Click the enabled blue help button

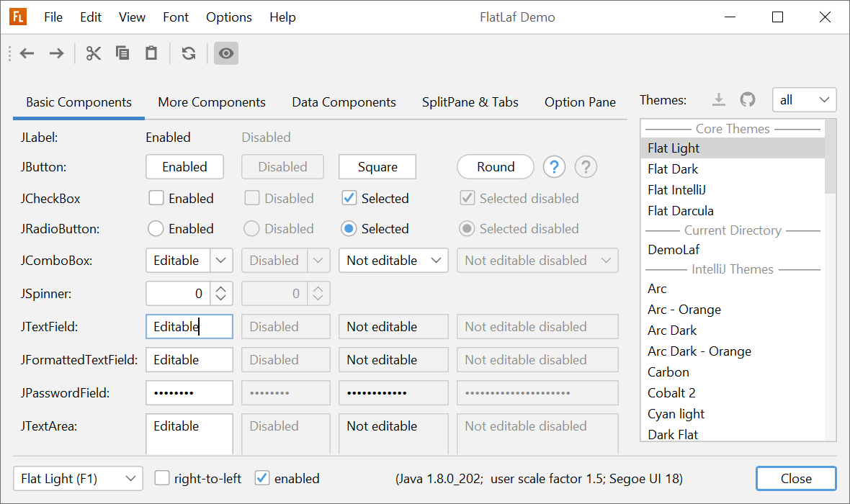pyautogui.click(x=554, y=167)
